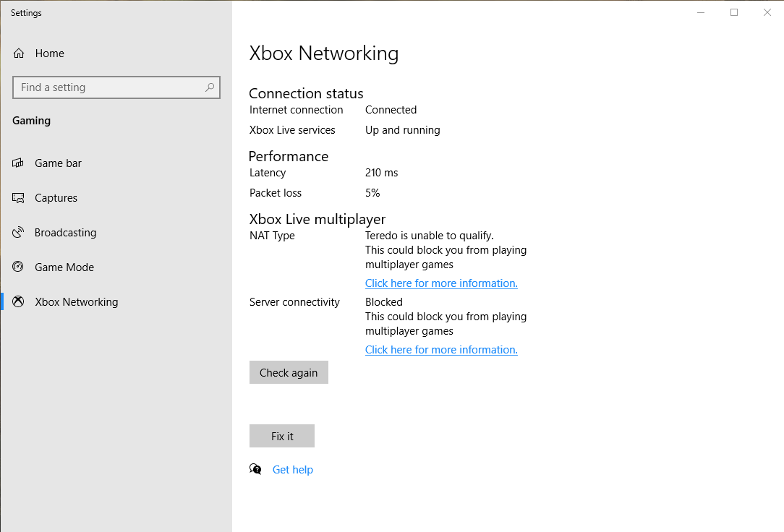The image size is (784, 532).
Task: Click the Get help chat bubble icon
Action: click(255, 469)
